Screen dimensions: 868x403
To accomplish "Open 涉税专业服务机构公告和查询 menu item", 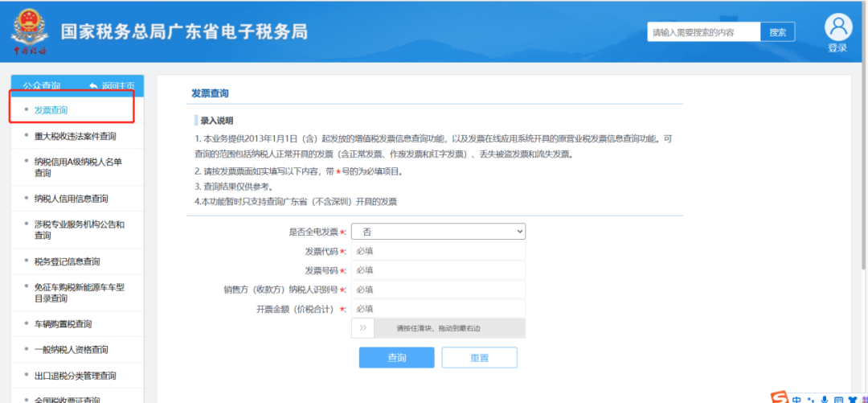I will click(77, 230).
